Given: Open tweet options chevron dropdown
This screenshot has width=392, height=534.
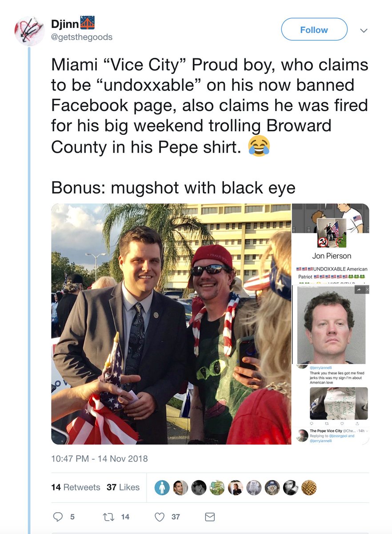Looking at the screenshot, I should coord(364,30).
